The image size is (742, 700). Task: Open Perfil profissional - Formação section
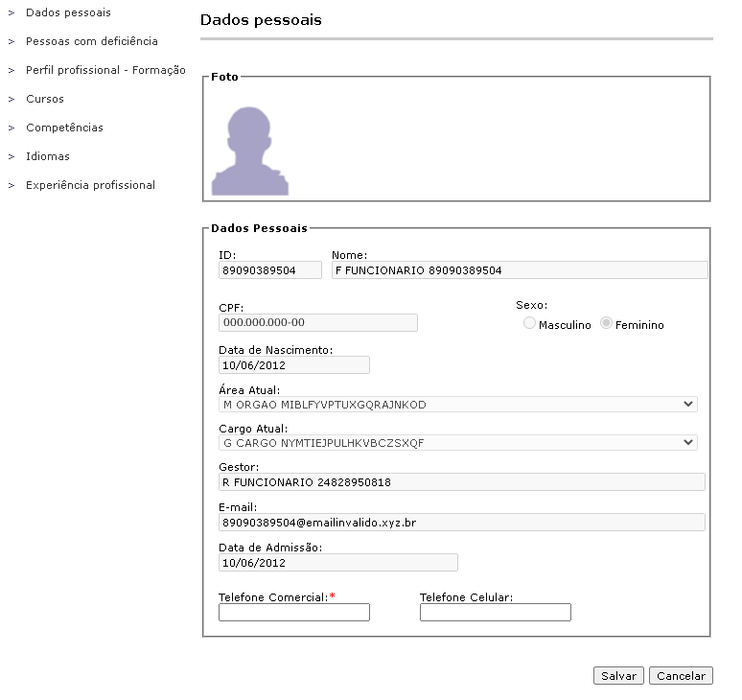105,70
